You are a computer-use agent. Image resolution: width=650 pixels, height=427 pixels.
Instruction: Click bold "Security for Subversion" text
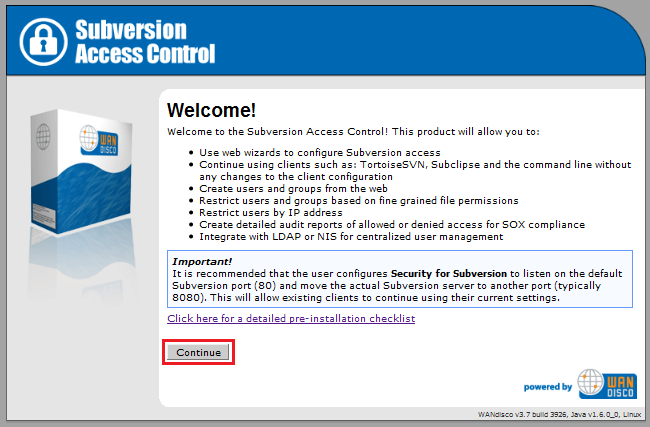coord(449,274)
